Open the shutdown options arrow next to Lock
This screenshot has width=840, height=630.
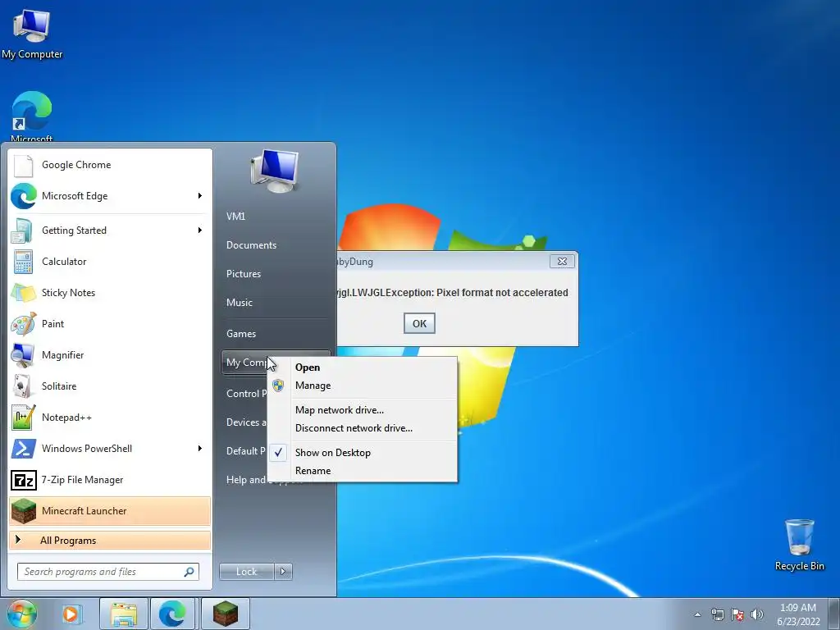[283, 572]
